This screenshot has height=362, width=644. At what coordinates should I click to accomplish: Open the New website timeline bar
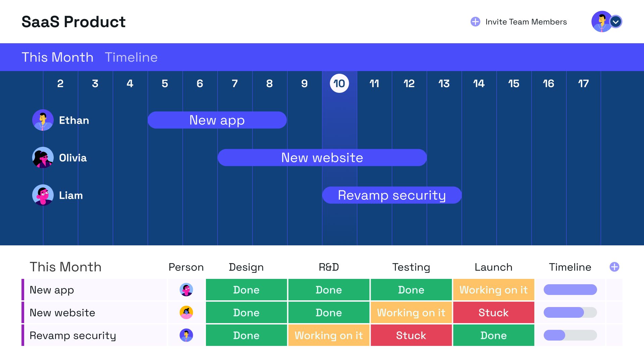[x=322, y=158]
